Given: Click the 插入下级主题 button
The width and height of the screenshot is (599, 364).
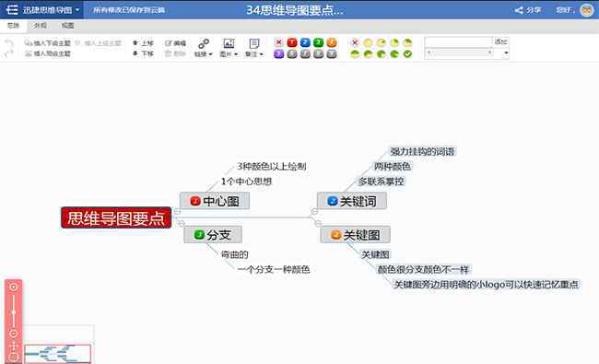Looking at the screenshot, I should pyautogui.click(x=48, y=43).
